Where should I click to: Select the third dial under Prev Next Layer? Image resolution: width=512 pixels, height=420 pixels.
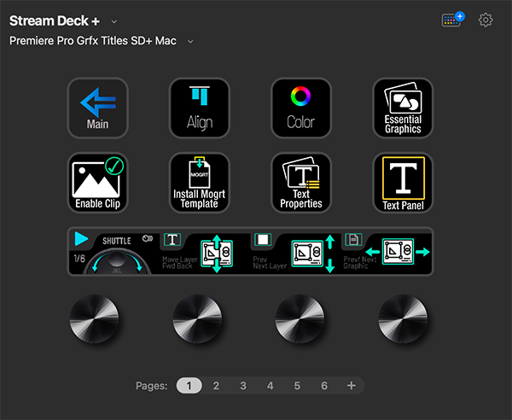(x=300, y=318)
